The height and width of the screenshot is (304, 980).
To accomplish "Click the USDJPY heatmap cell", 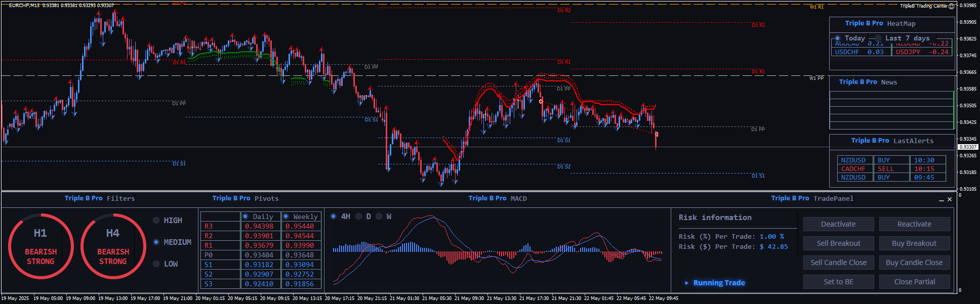I will click(922, 52).
